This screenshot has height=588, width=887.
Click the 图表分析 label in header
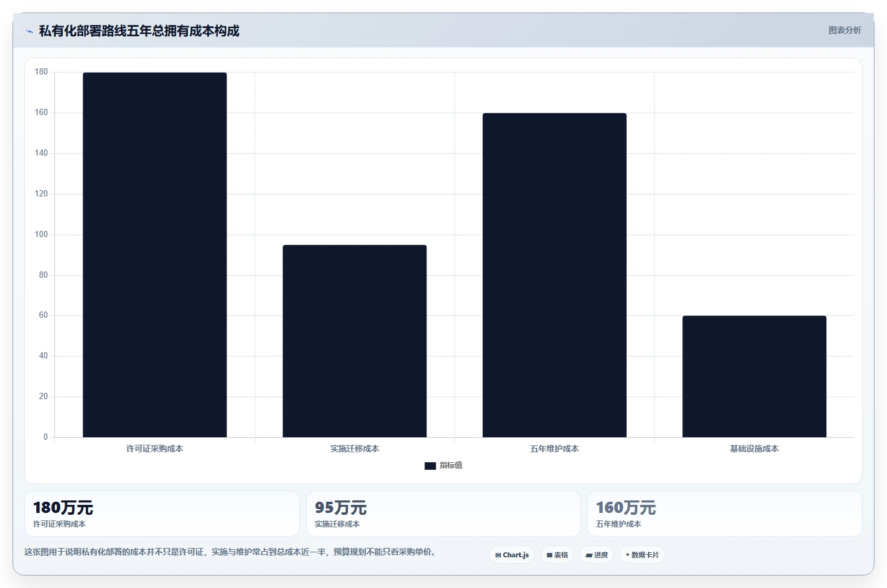(844, 30)
